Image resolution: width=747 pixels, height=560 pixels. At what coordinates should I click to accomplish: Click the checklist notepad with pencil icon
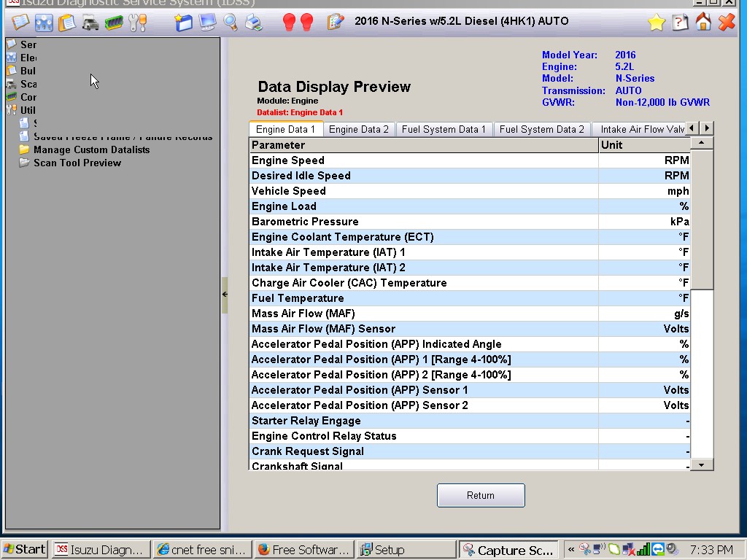coord(336,22)
